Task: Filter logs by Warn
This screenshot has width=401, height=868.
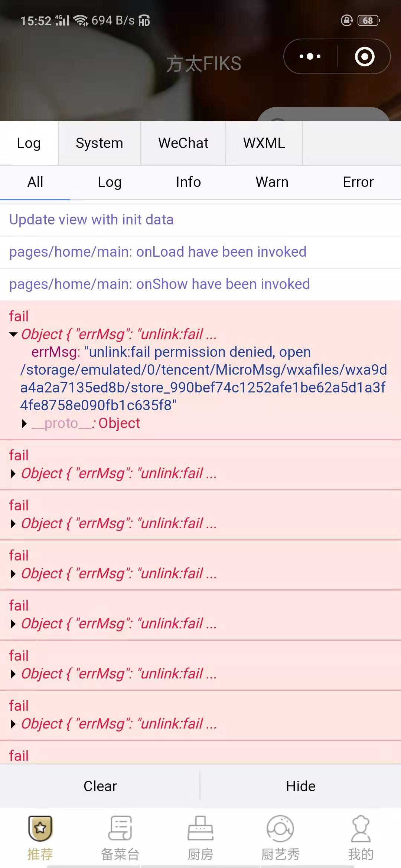Action: [x=272, y=182]
